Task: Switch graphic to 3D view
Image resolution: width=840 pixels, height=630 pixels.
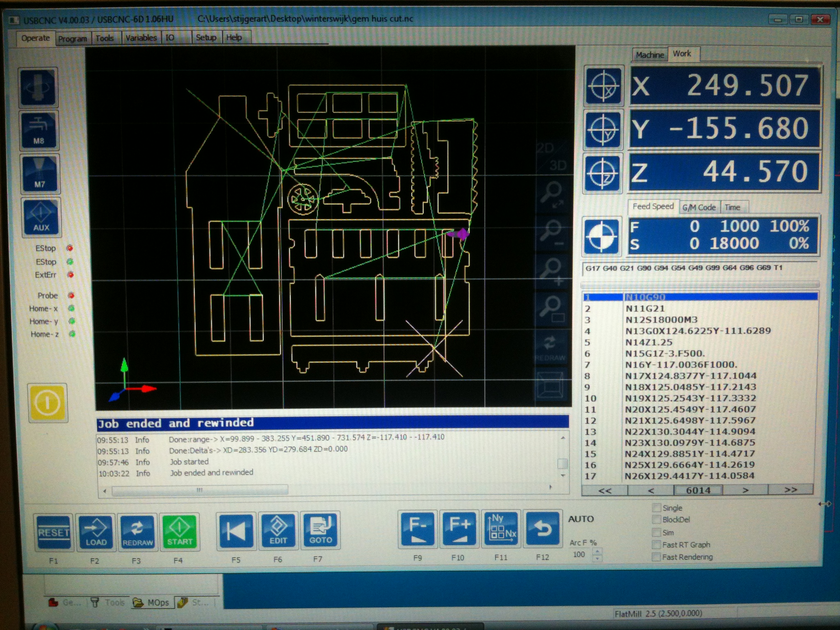Action: point(558,165)
